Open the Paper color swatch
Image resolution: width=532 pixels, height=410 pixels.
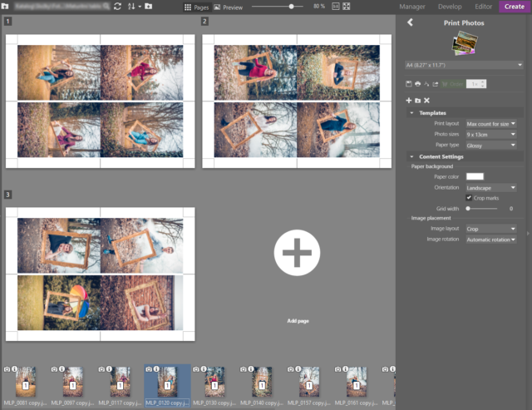[475, 176]
